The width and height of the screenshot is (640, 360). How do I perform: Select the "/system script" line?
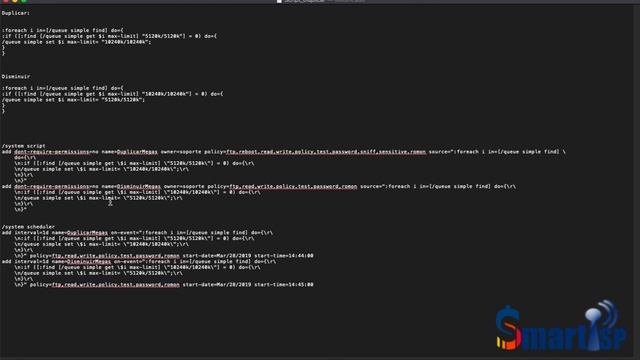pos(23,146)
